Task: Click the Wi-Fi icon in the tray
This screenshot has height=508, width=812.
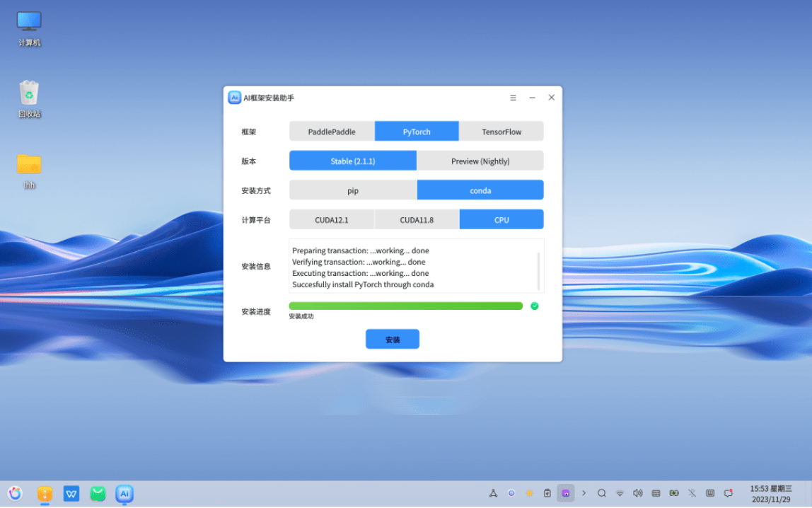Action: pos(620,493)
